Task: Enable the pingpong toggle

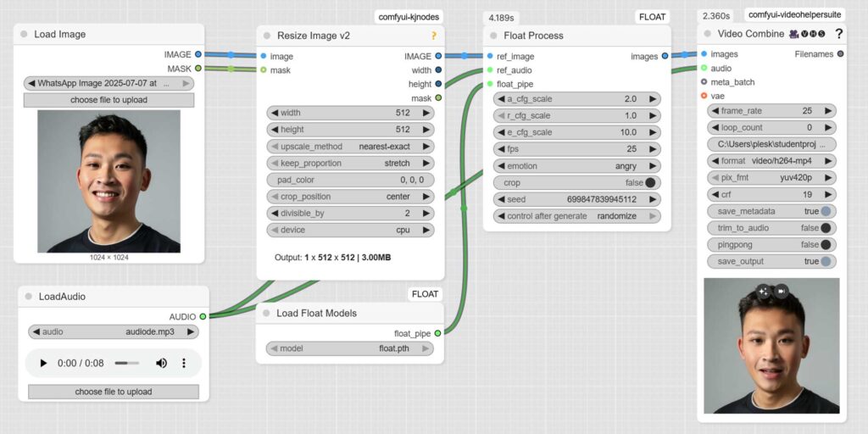Action: [x=826, y=244]
